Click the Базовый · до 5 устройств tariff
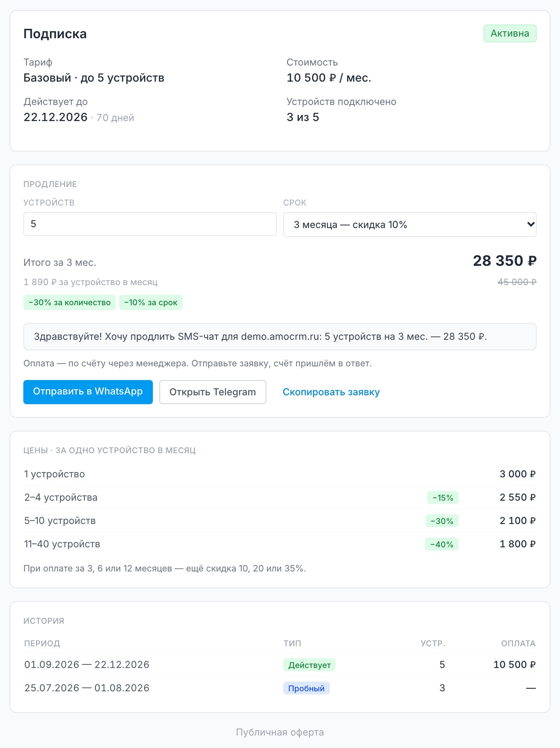The width and height of the screenshot is (560, 748). (94, 78)
